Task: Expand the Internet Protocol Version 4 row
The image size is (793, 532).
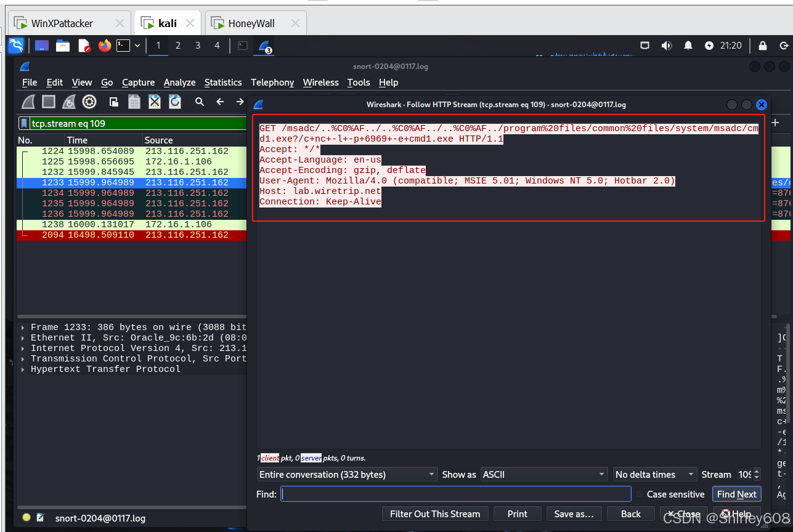Action: 23,349
